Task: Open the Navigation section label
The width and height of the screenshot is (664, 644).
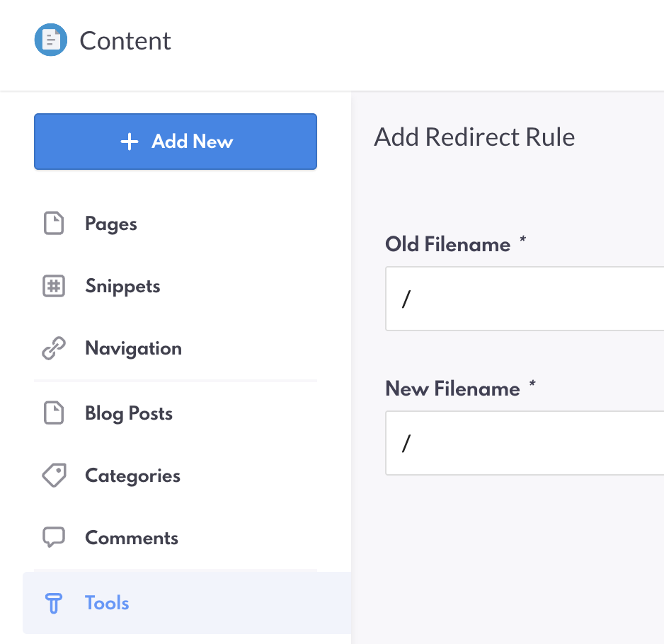Action: pyautogui.click(x=133, y=349)
